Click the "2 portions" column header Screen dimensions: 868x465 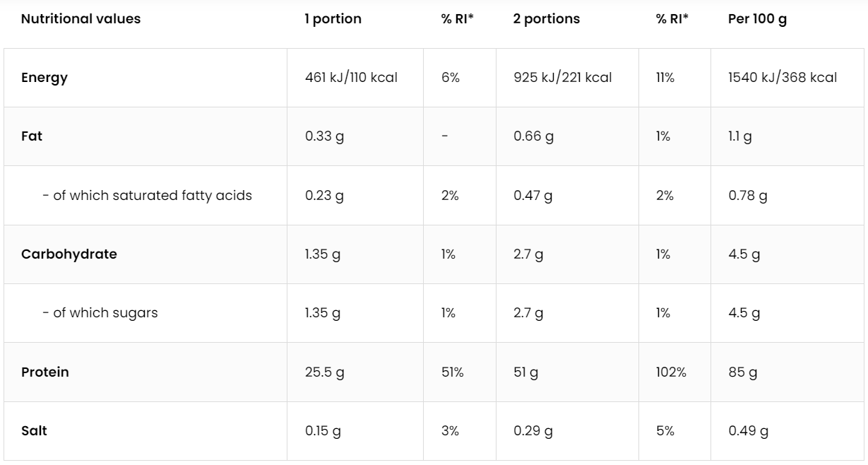546,19
